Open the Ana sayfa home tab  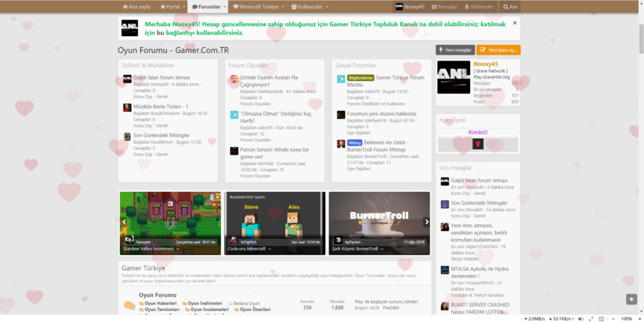[136, 7]
